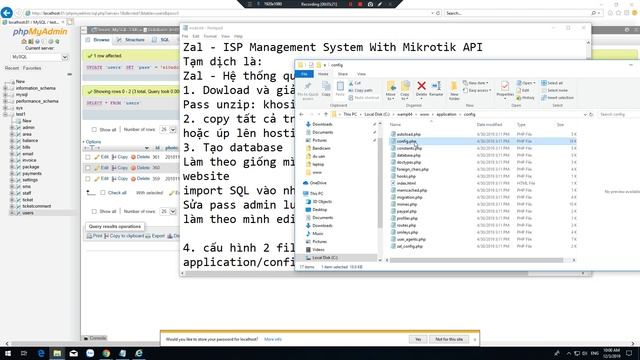Screen dimensions: 640x360
Task: Click the Explorer up-one-level arrow
Action: [x=326, y=114]
